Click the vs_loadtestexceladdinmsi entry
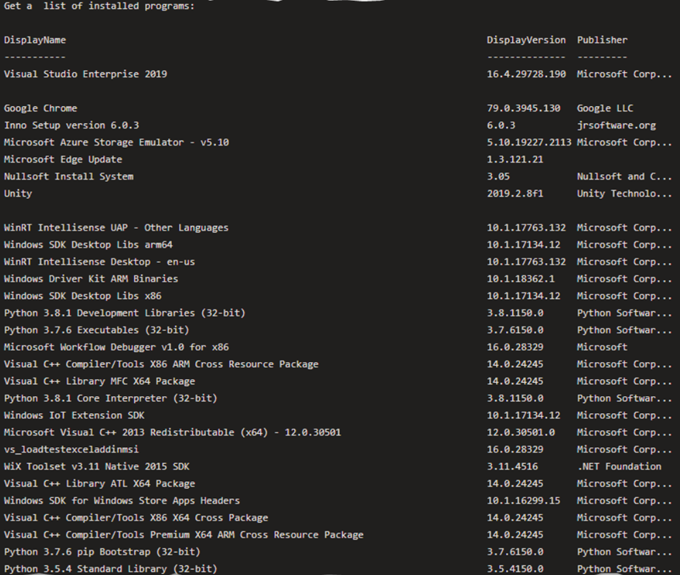 coord(71,449)
